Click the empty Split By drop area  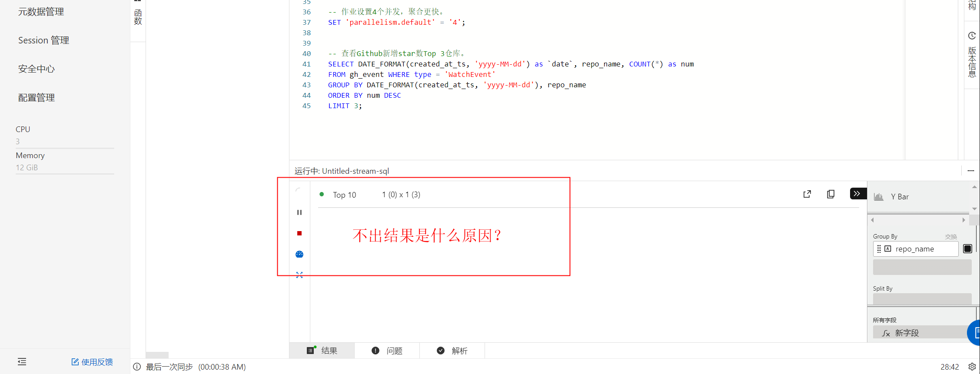(x=922, y=299)
